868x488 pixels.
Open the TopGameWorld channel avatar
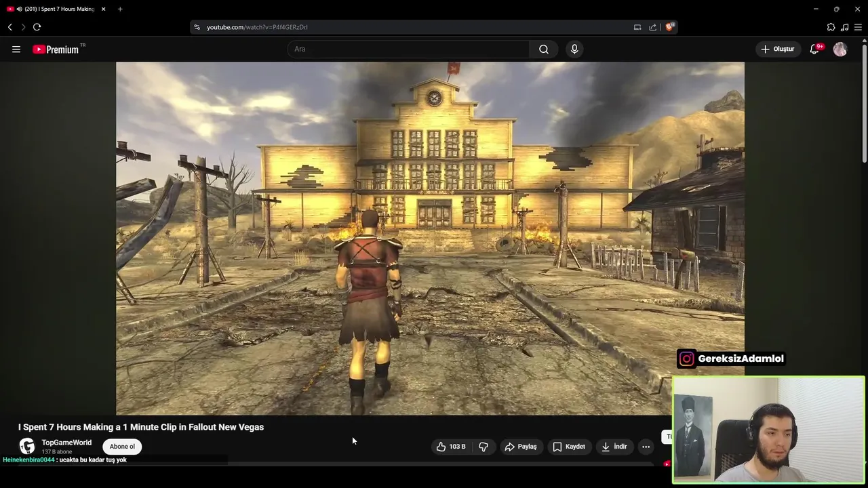pyautogui.click(x=26, y=446)
